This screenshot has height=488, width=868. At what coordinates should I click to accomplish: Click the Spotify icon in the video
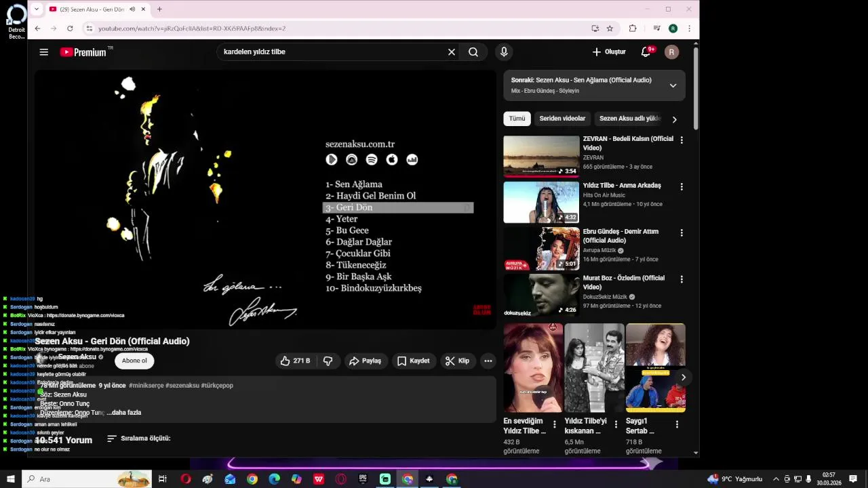(x=372, y=159)
